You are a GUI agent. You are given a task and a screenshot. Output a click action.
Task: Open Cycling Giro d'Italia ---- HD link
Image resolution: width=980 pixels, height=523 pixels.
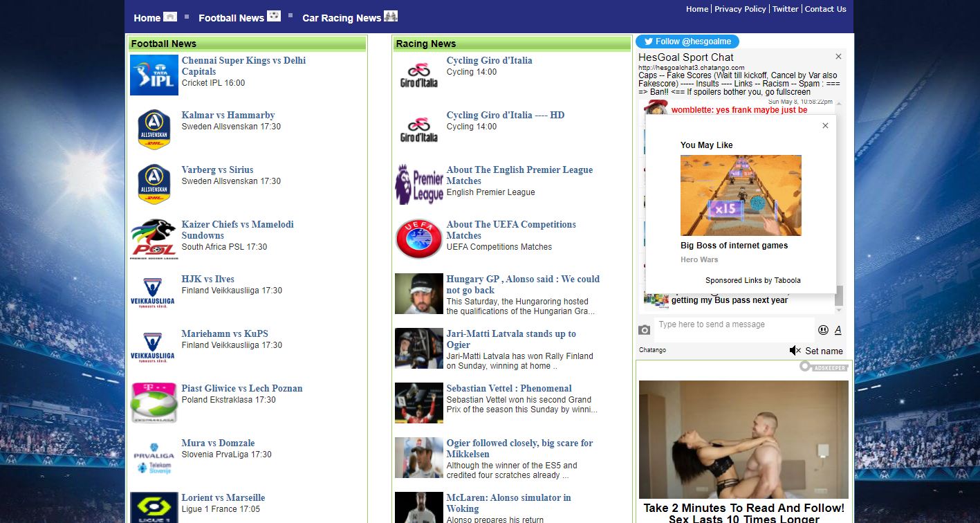coord(506,115)
